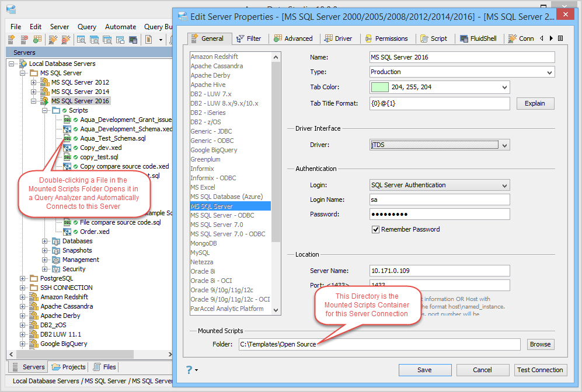Screen dimensions: 582x392
Task: Click SQL file icon of Aqua_Development_Grant_issue
Action: pos(67,120)
